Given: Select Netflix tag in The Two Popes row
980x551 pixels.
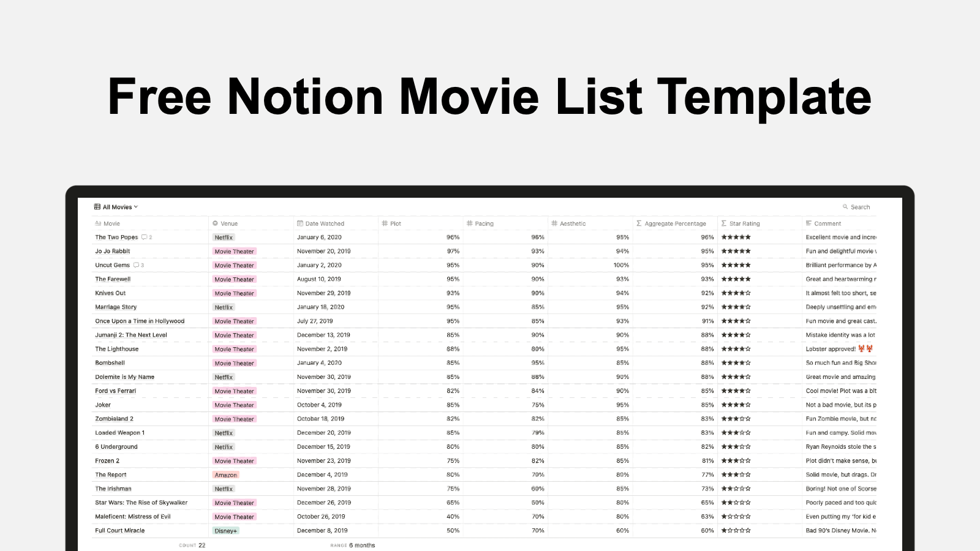Looking at the screenshot, I should click(x=224, y=238).
